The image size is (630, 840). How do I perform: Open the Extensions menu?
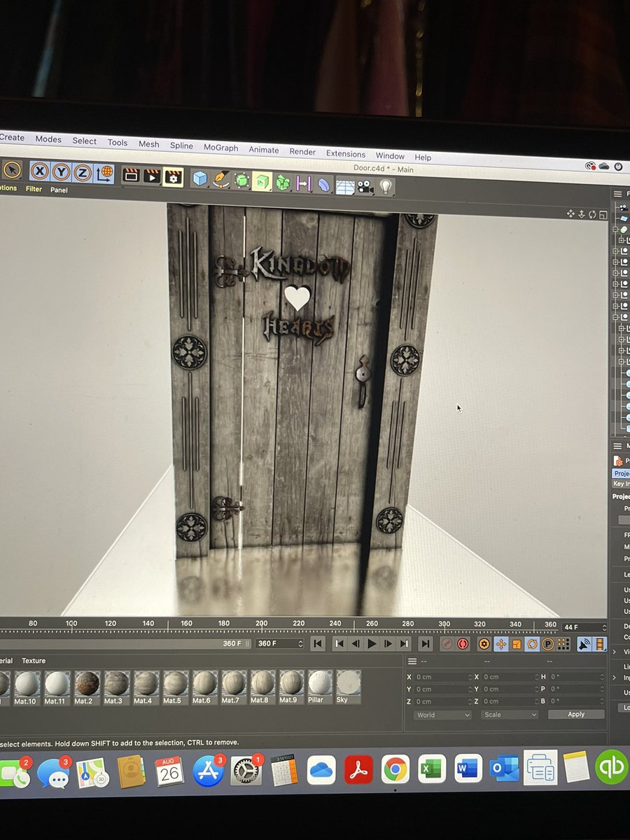[346, 153]
